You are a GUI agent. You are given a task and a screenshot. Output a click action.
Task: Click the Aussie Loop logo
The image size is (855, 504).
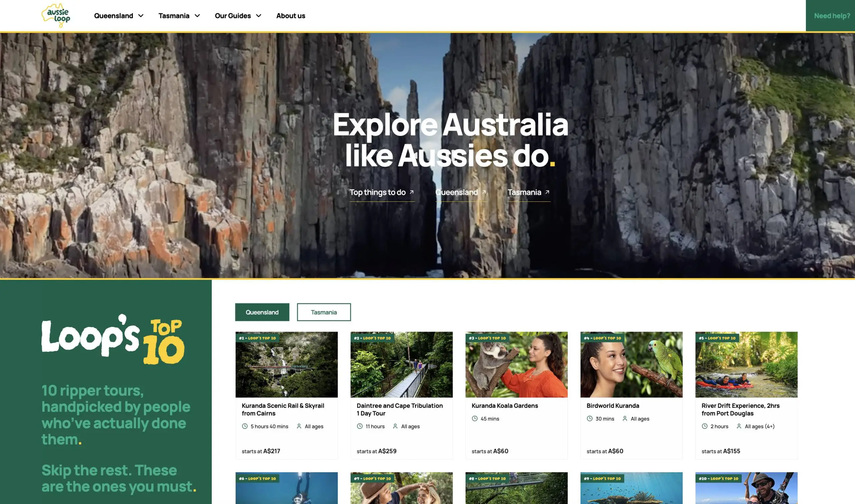tap(56, 15)
